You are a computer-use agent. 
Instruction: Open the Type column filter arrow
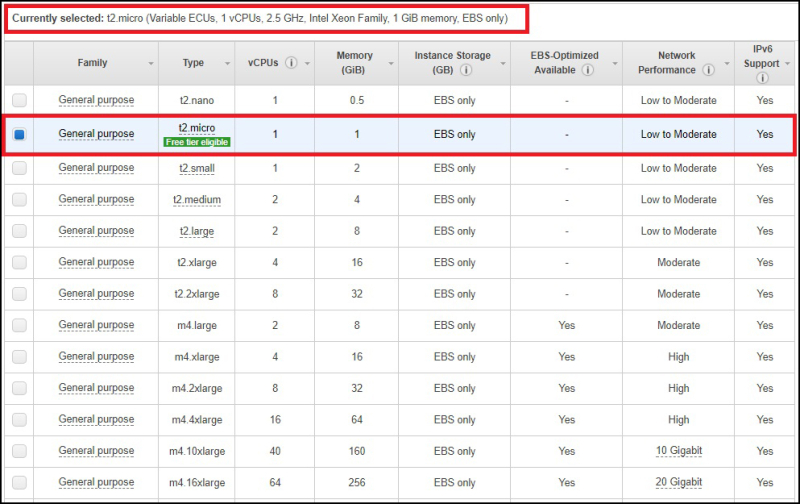tap(228, 64)
